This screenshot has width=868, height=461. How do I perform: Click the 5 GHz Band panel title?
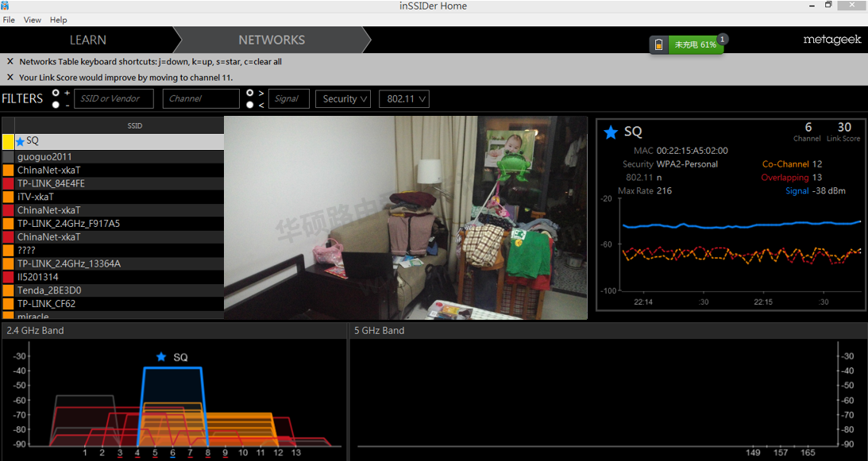(379, 330)
